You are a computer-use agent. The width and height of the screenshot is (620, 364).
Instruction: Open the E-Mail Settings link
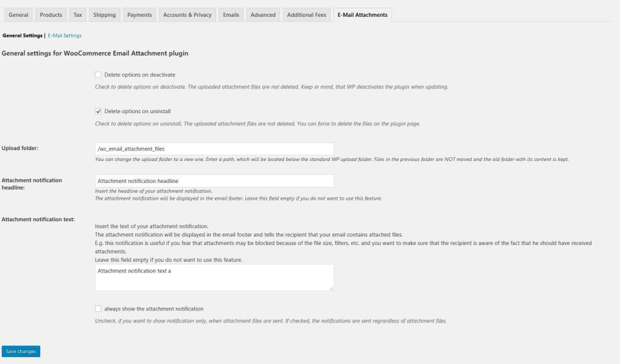tap(65, 36)
